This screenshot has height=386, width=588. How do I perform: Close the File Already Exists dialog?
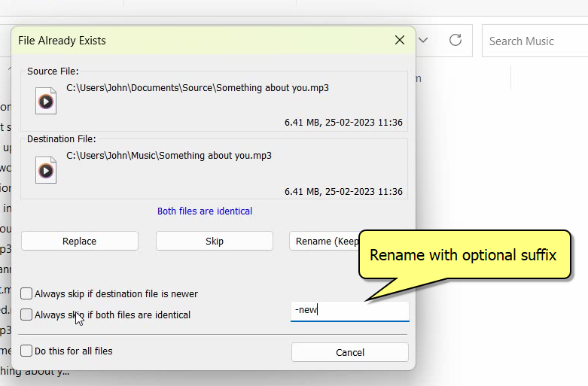(x=400, y=40)
